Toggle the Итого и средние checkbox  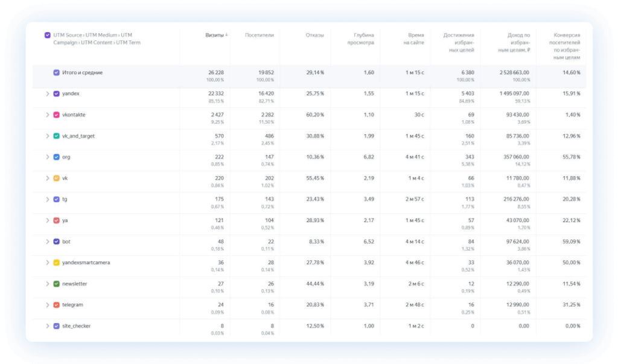(56, 72)
